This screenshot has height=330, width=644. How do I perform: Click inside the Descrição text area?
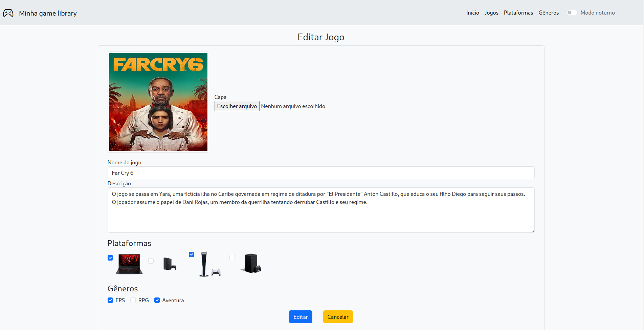click(321, 210)
